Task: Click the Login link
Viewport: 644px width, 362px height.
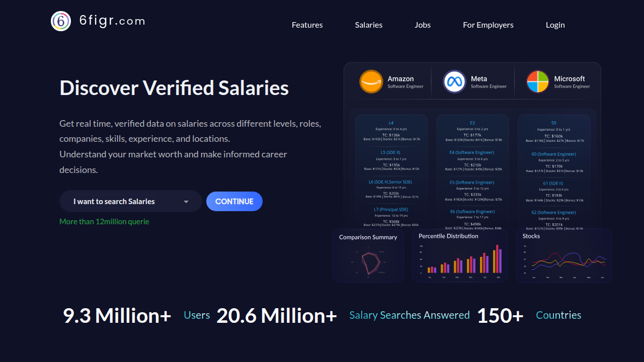Action: [x=555, y=25]
